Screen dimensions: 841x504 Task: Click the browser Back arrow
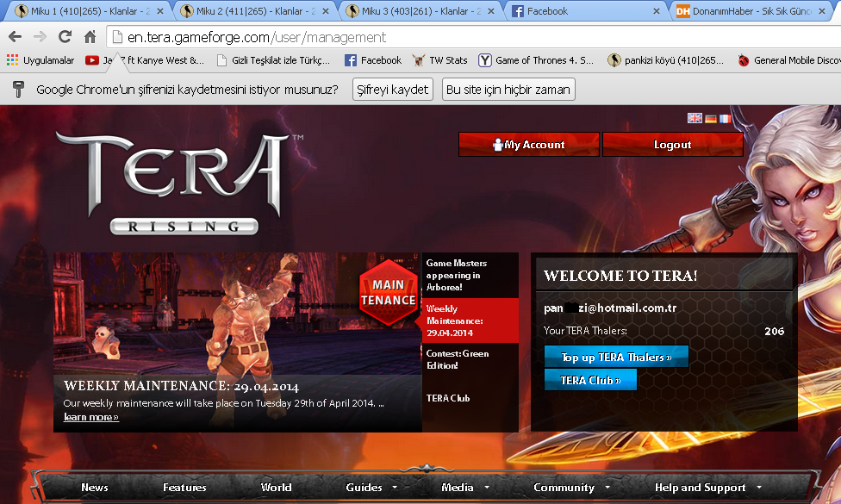tap(15, 37)
